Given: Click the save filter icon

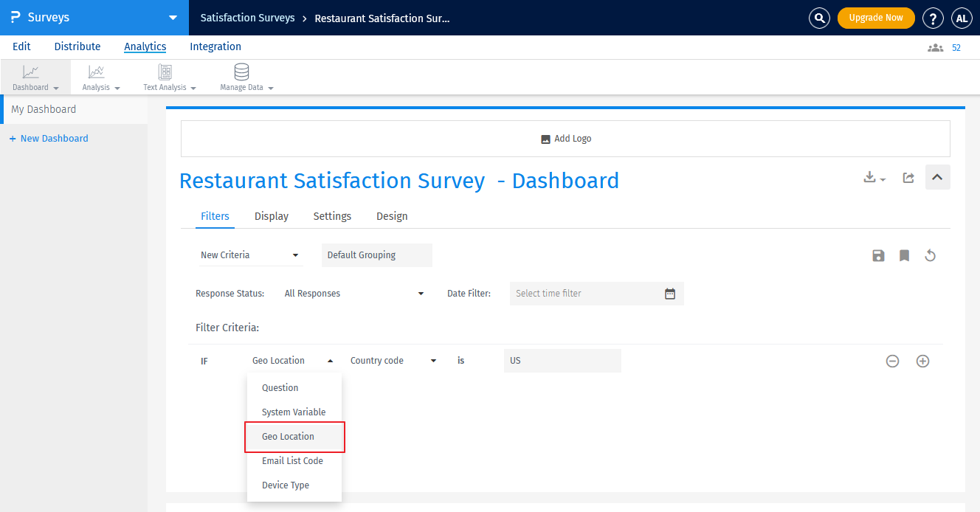Looking at the screenshot, I should pos(878,255).
